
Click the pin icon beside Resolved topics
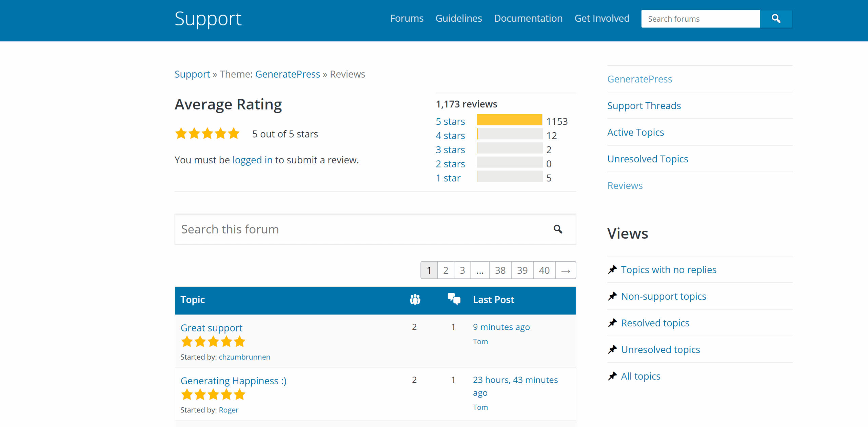[x=612, y=323]
